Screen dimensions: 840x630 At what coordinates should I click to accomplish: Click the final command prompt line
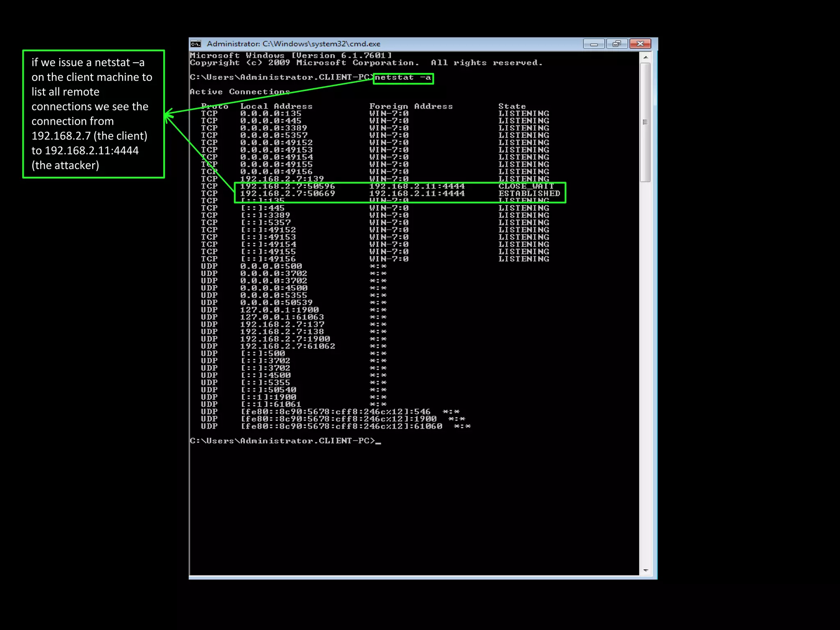pyautogui.click(x=285, y=441)
